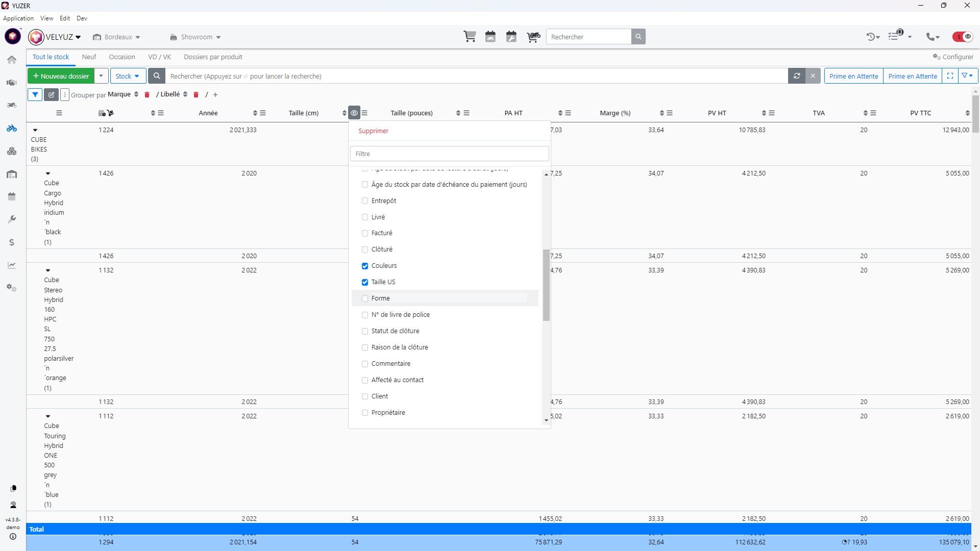Open the Edit menu
980x551 pixels.
point(64,18)
